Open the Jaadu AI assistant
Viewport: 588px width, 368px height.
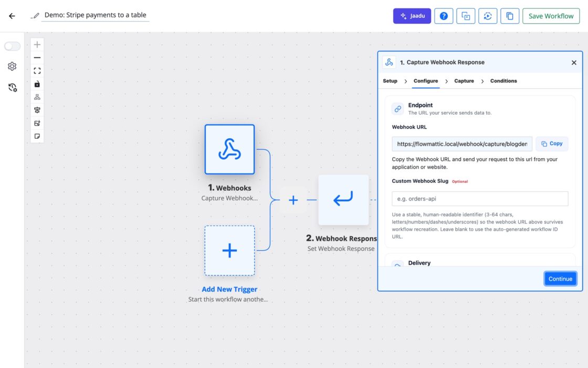412,16
